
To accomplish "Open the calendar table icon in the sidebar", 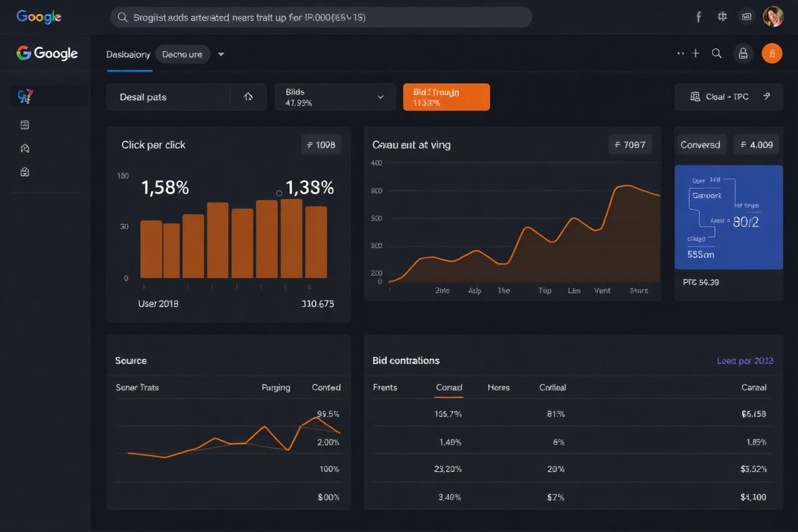I will 25,125.
